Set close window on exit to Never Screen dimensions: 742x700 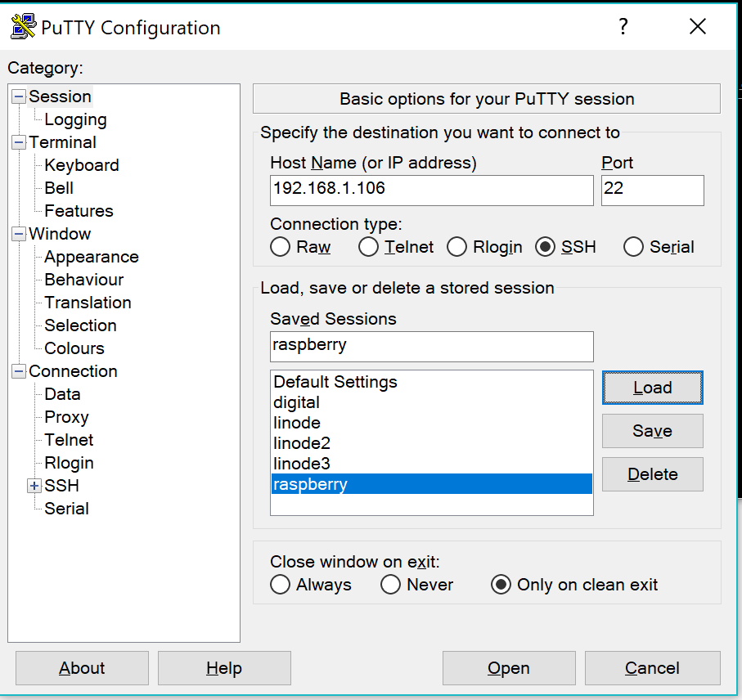[390, 585]
